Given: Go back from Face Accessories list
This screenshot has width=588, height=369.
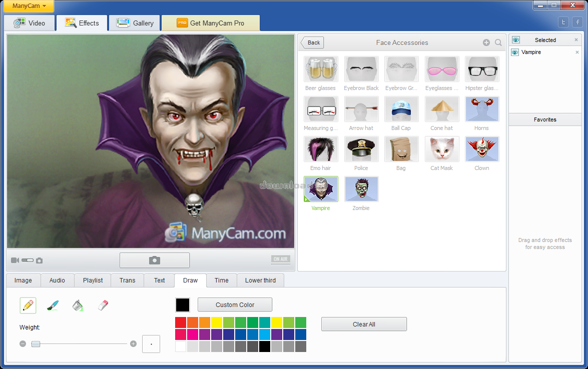Looking at the screenshot, I should pyautogui.click(x=313, y=42).
